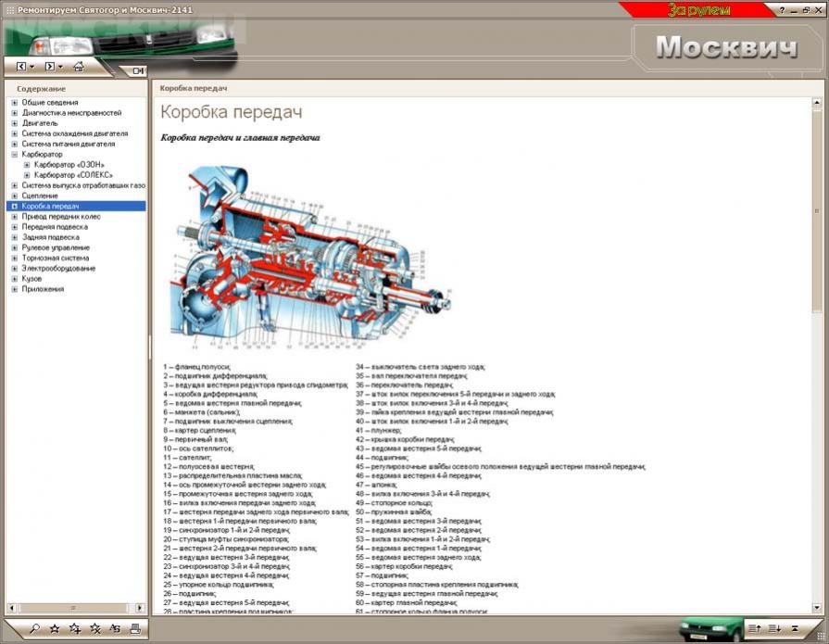Open help with the question mark button
Screen dimensions: 829x644
coord(783,10)
